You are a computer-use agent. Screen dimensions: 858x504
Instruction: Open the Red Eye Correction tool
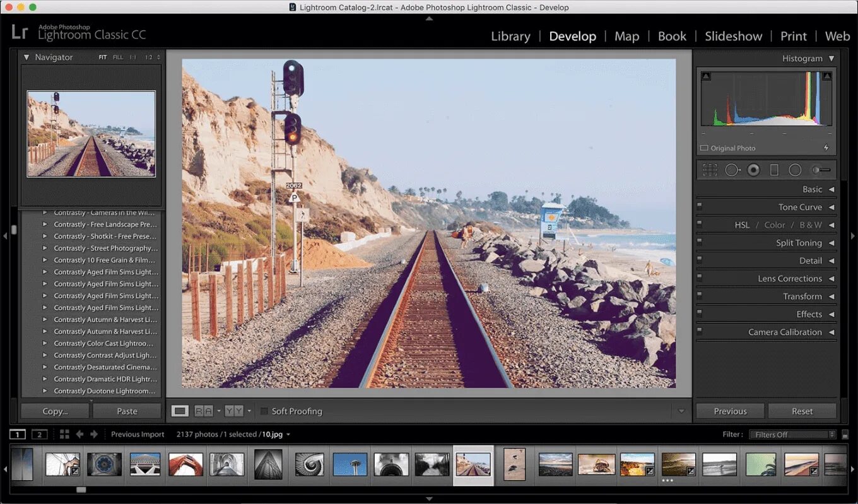[x=753, y=170]
